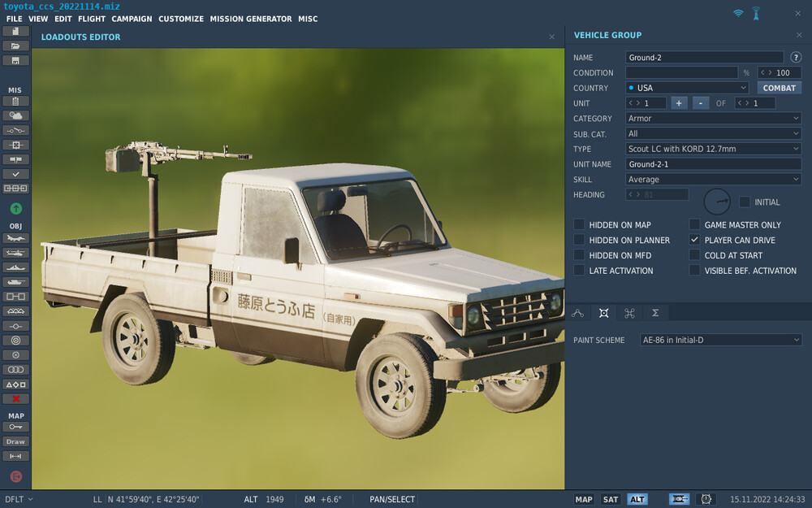Open the weather settings panel

[x=15, y=115]
